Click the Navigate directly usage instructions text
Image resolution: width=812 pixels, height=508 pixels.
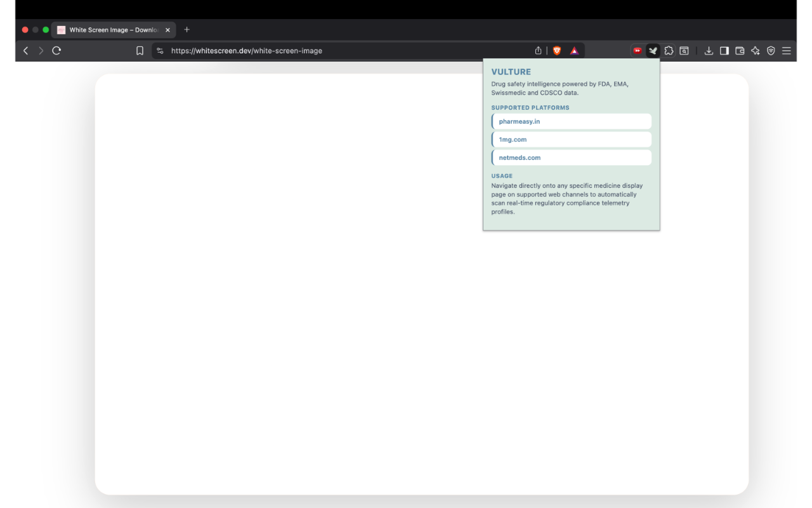click(x=567, y=199)
